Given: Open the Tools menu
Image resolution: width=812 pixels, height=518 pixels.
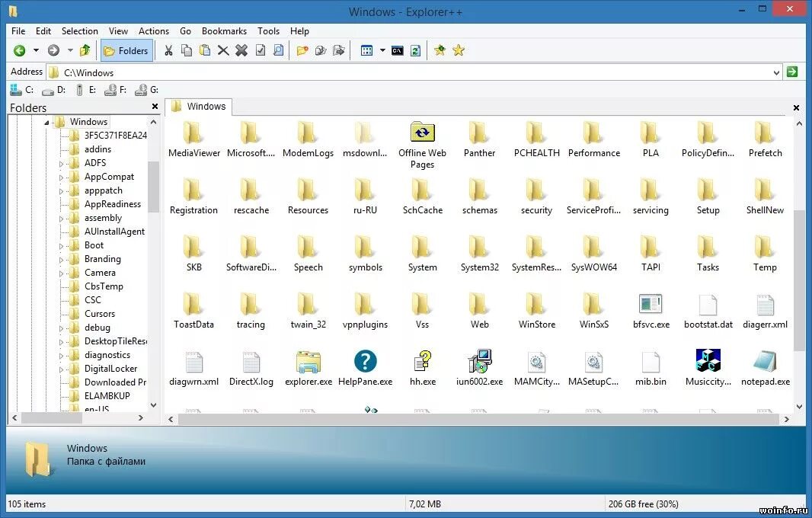Looking at the screenshot, I should tap(268, 31).
